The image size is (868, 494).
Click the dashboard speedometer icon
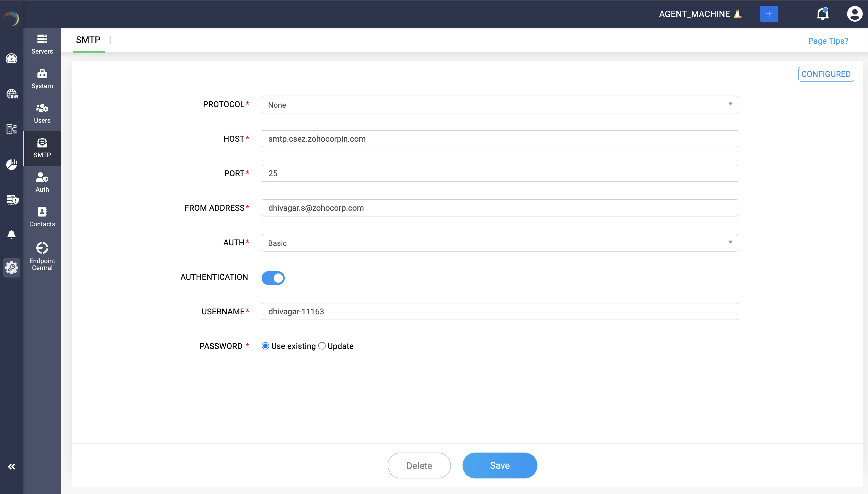pos(12,59)
